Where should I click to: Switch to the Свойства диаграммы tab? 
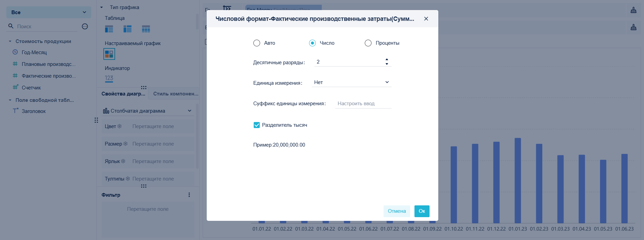pos(123,94)
